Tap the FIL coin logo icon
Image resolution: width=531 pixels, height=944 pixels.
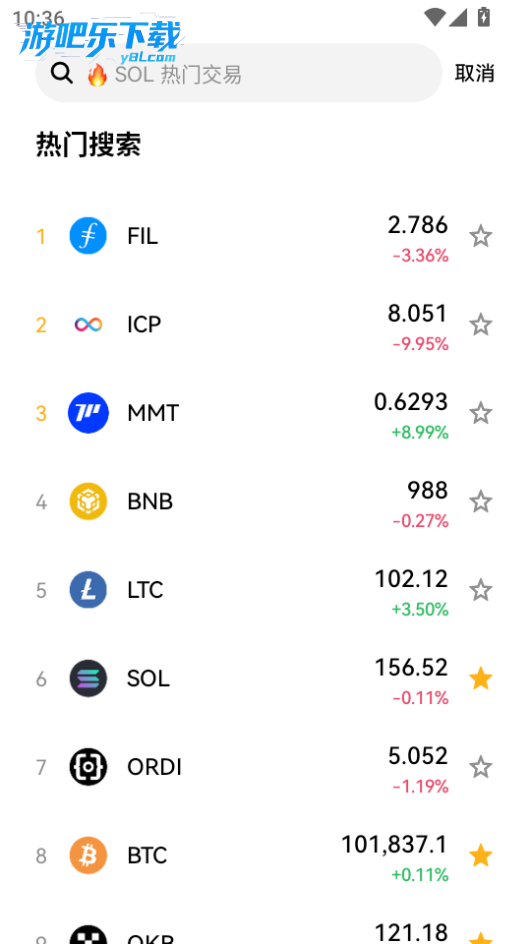click(x=88, y=236)
